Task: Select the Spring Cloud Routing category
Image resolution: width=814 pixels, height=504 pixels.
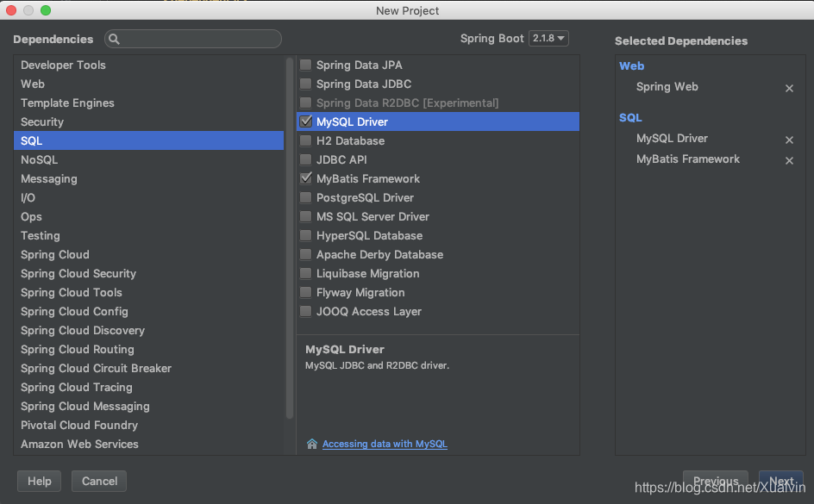Action: pyautogui.click(x=148, y=350)
